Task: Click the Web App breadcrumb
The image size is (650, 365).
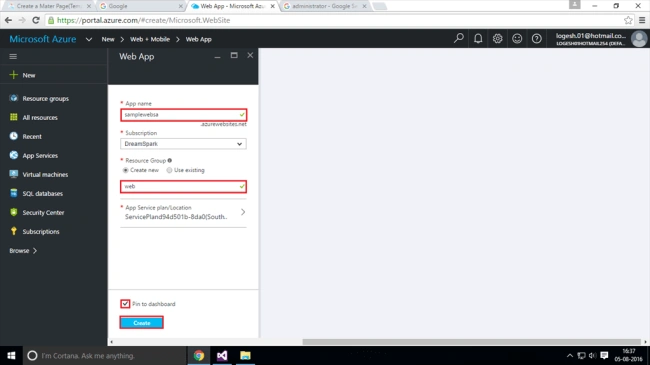Action: (x=199, y=39)
